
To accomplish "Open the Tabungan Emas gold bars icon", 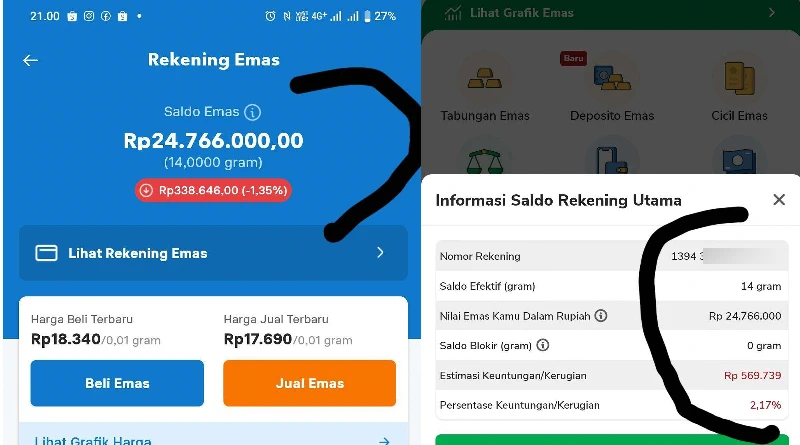I will [x=485, y=78].
